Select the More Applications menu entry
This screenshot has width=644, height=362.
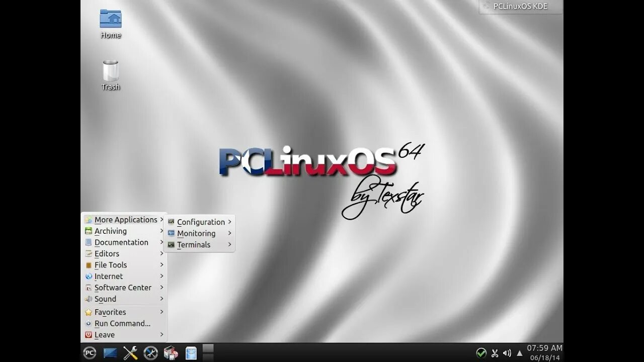[x=124, y=220]
